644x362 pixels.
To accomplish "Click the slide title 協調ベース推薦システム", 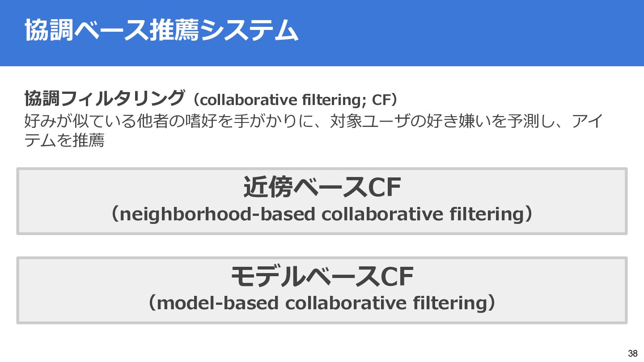I will pyautogui.click(x=161, y=31).
